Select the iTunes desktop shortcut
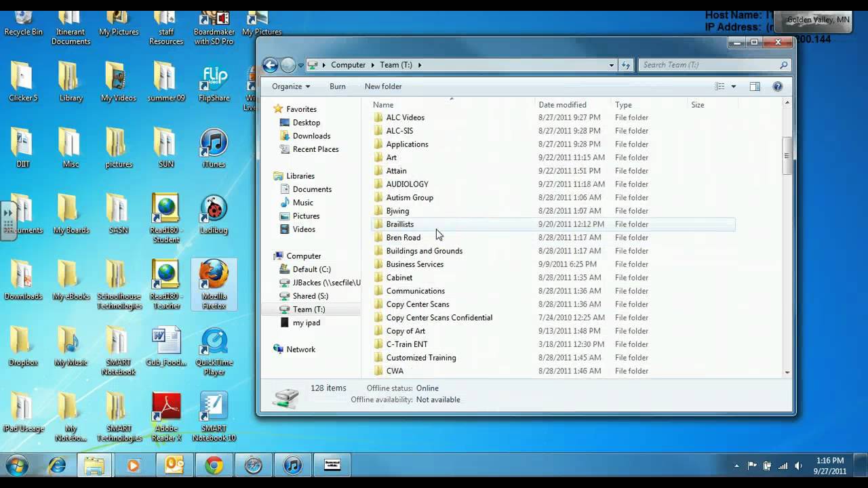Screen dimensions: 868x488 click(214, 149)
